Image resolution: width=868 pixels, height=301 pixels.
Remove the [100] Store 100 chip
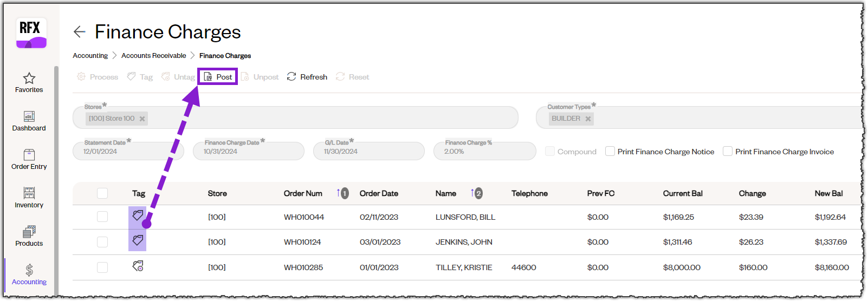click(142, 119)
